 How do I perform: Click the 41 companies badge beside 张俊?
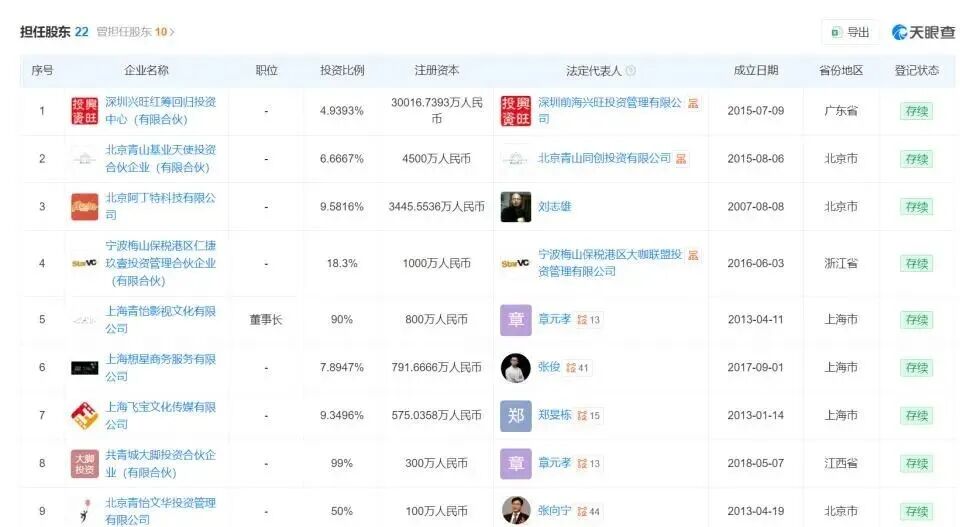(x=577, y=368)
